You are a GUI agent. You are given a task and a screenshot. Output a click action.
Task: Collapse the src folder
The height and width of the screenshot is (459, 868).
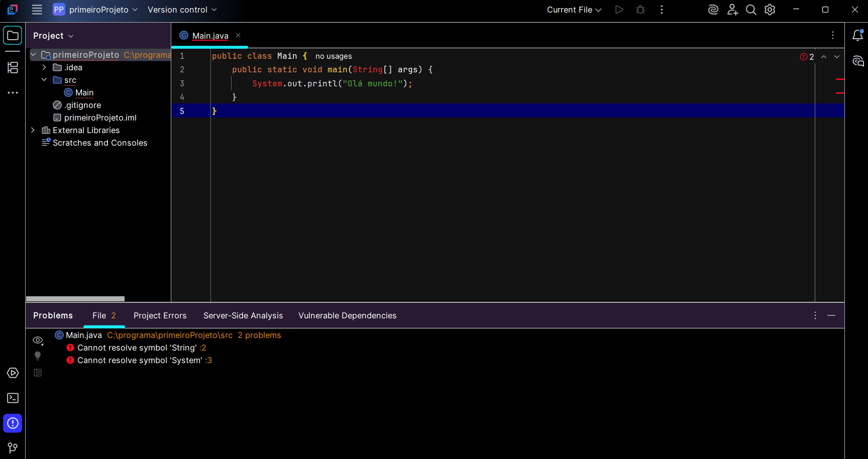point(44,80)
